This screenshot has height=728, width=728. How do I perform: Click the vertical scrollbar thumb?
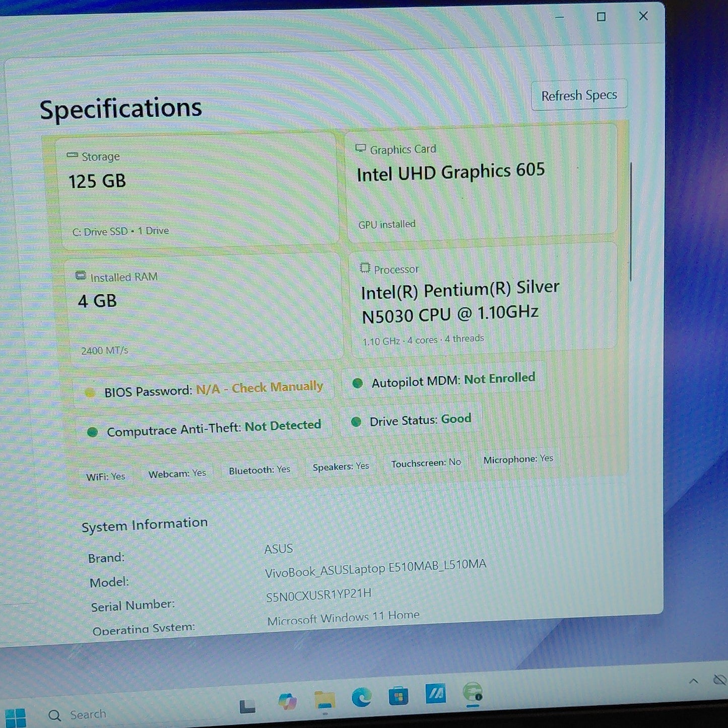point(630,222)
